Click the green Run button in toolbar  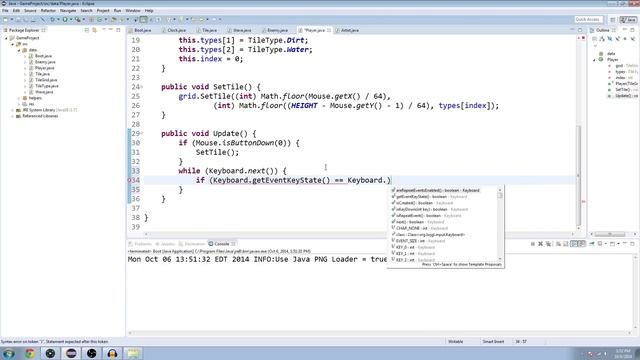click(x=65, y=20)
